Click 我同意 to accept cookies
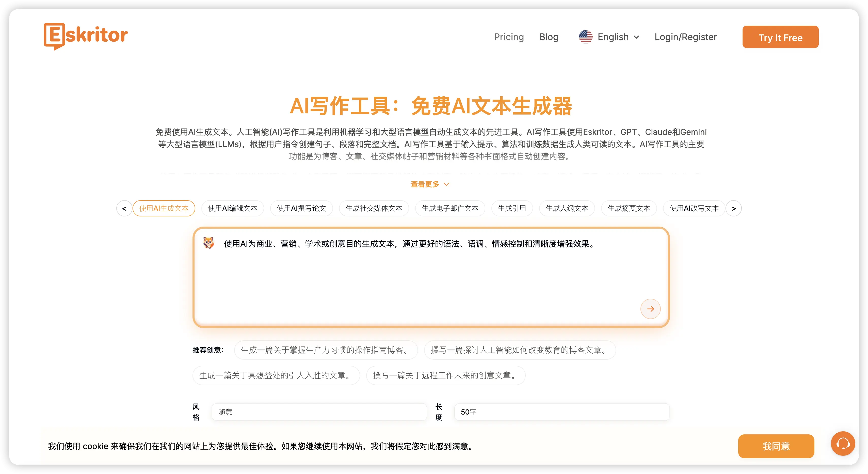The image size is (868, 474). [776, 446]
